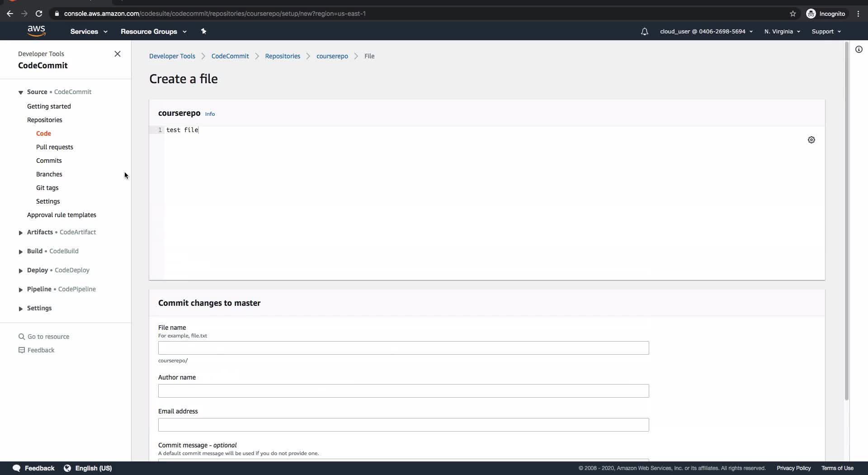Reload the page in the browser
This screenshot has width=868, height=475.
pyautogui.click(x=39, y=14)
